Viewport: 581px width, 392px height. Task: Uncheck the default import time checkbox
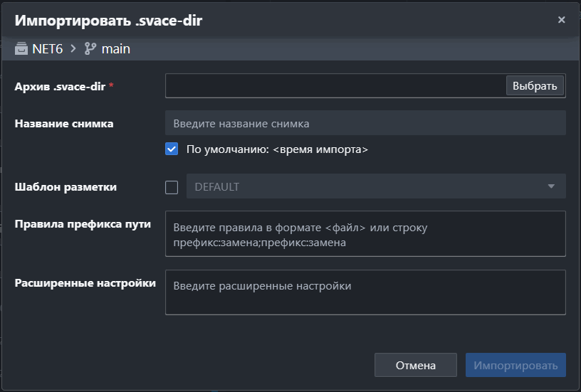(172, 149)
